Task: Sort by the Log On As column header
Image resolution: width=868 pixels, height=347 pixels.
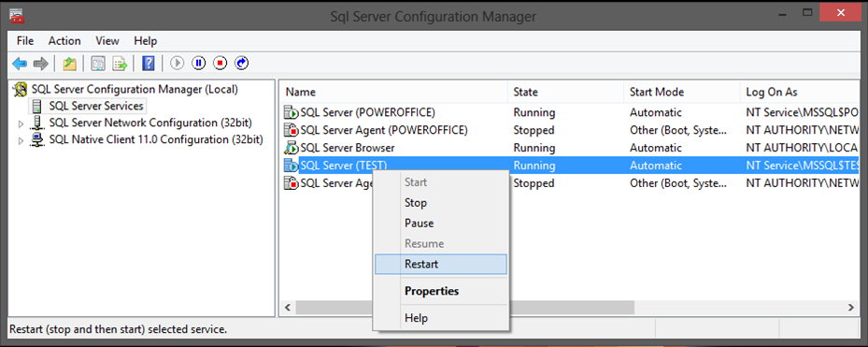Action: (x=800, y=92)
